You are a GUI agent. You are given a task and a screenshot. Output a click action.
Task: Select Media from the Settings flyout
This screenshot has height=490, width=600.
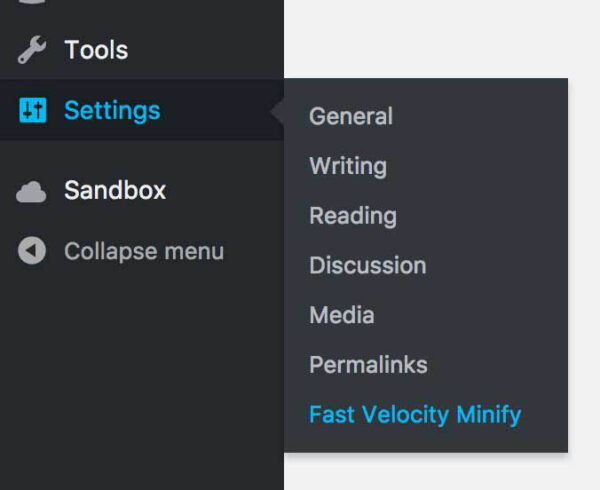(x=342, y=316)
